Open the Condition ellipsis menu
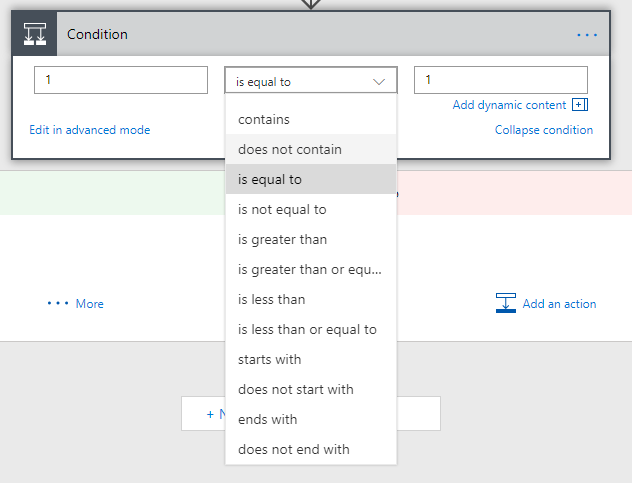Viewport: 632px width, 483px height. pos(587,35)
